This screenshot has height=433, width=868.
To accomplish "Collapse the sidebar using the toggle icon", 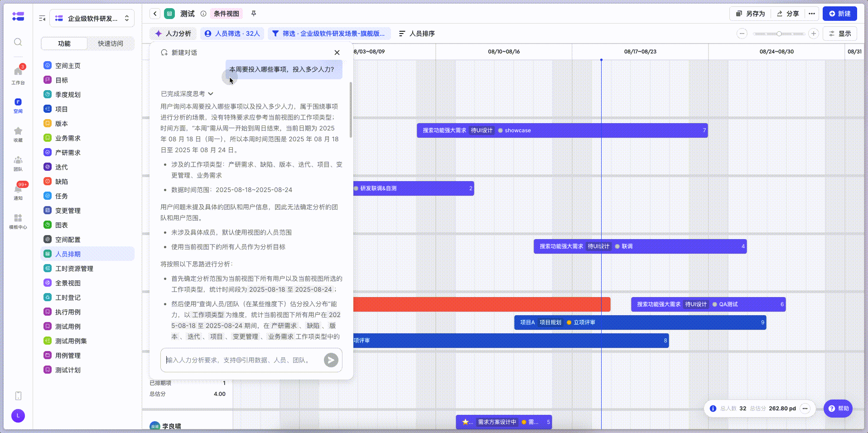I will pyautogui.click(x=42, y=19).
